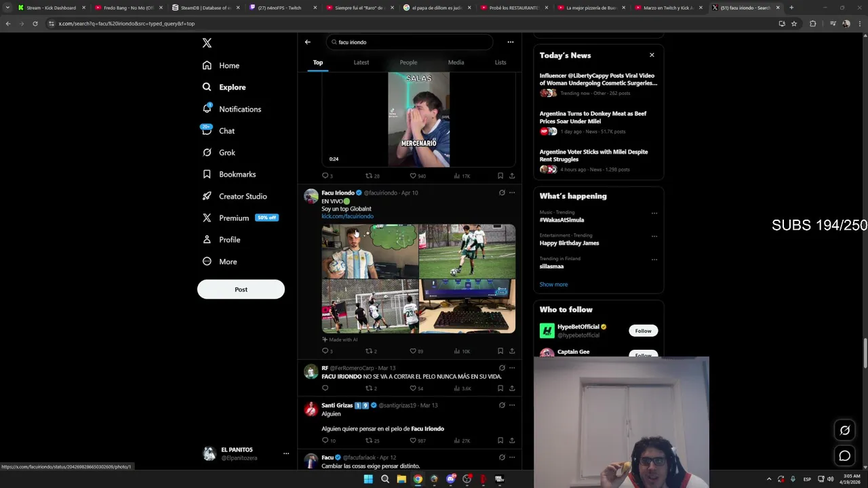
Task: Follow HypeBetOfficial
Action: click(x=643, y=331)
